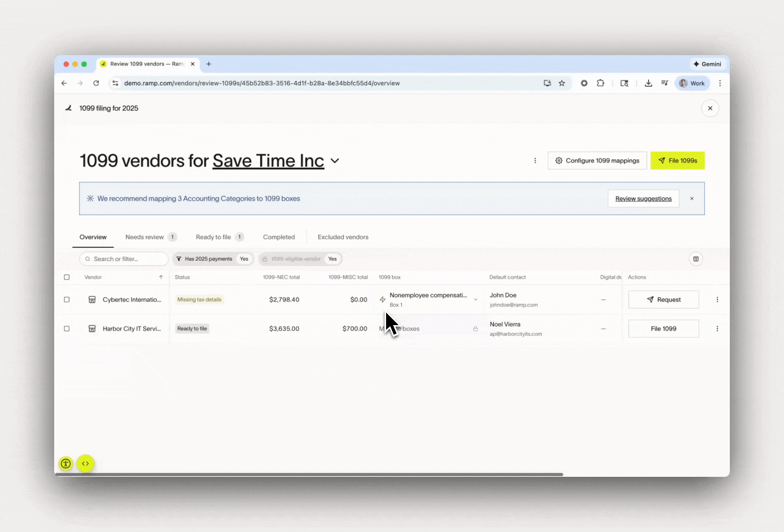Click the address bar URL
This screenshot has width=784, height=532.
coord(261,83)
